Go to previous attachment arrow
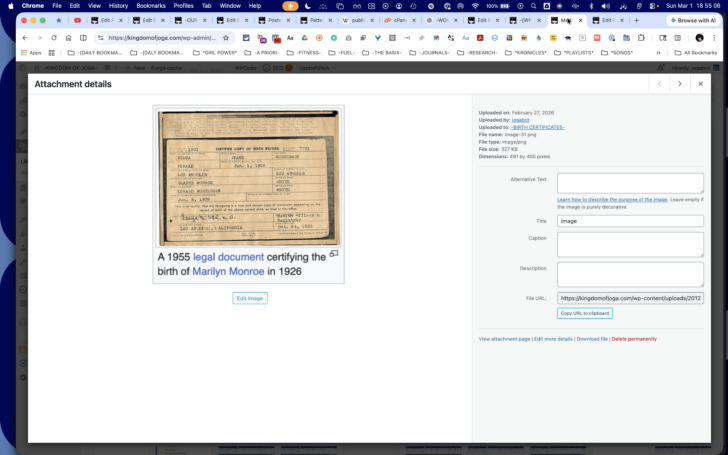This screenshot has height=455, width=728. click(x=659, y=84)
